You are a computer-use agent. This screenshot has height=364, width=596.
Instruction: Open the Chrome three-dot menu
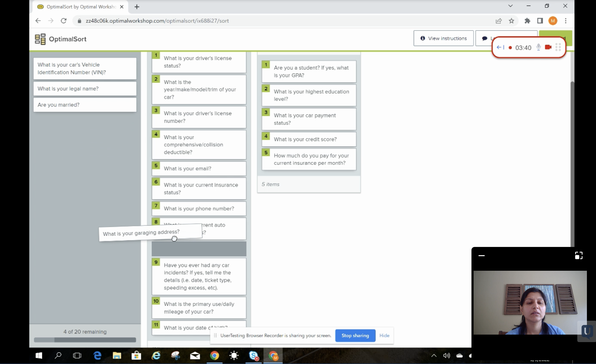566,21
